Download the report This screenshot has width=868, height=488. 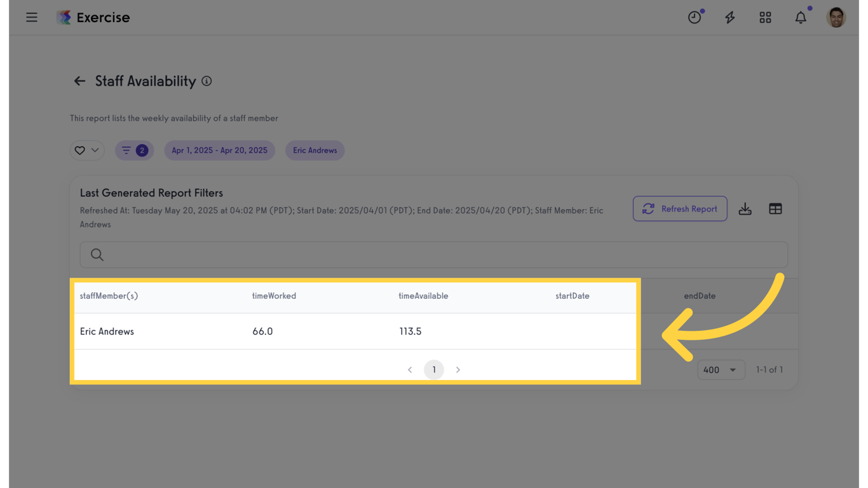745,209
